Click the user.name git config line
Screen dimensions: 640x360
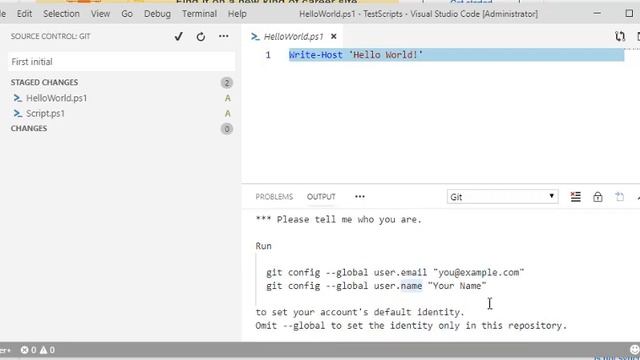376,286
